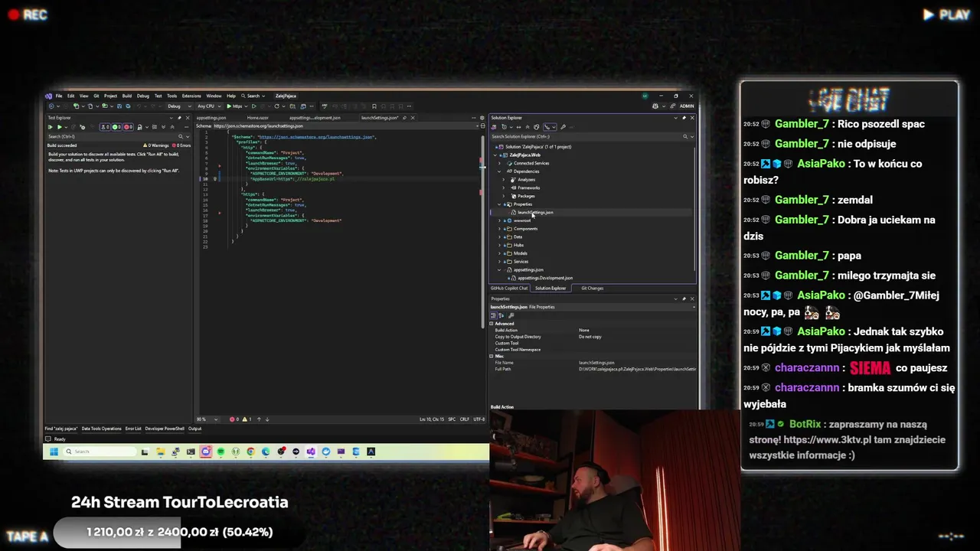
Task: Click Alphabetical sort icon in Properties panel
Action: coord(501,315)
